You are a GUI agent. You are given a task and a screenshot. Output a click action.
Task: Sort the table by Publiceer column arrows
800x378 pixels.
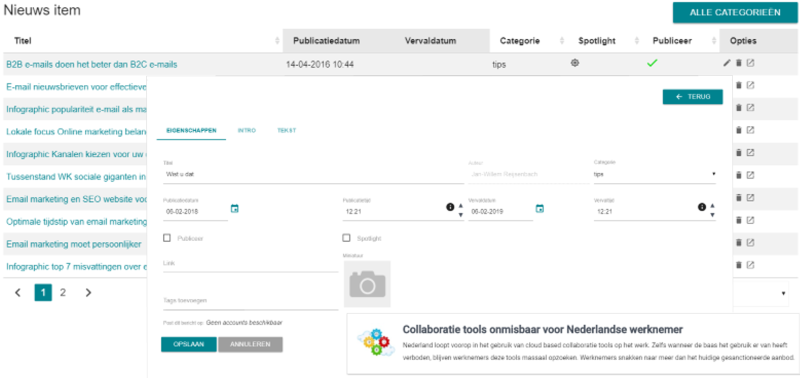point(713,41)
